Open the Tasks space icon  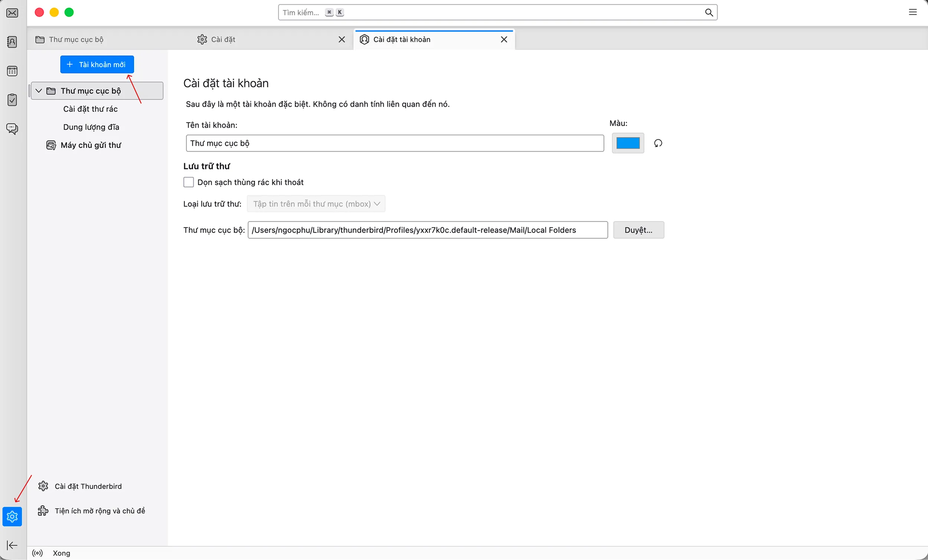[12, 100]
